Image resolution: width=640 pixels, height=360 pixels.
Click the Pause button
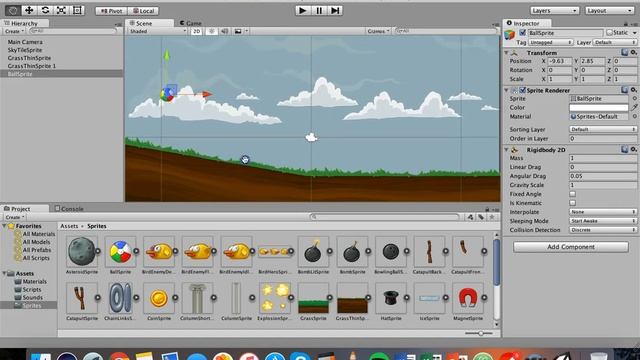click(x=319, y=10)
